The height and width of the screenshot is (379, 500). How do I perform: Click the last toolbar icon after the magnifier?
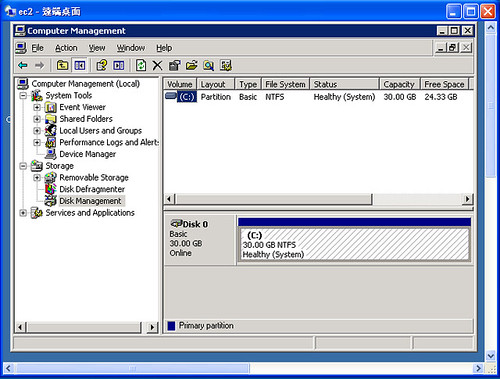(x=226, y=65)
